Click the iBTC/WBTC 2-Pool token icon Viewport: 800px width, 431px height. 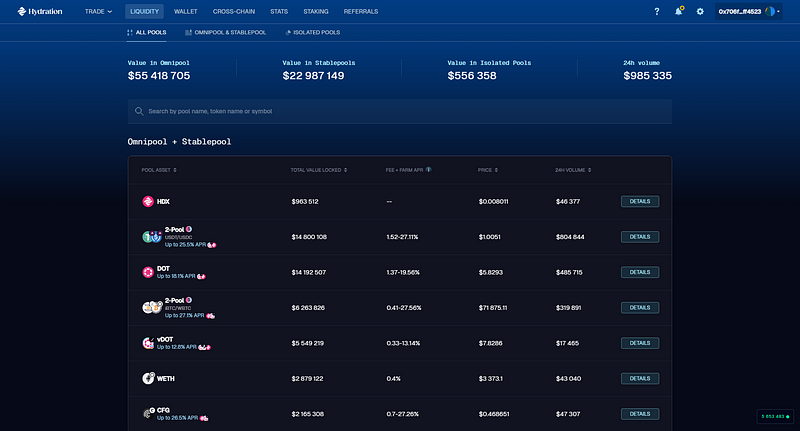pyautogui.click(x=152, y=308)
